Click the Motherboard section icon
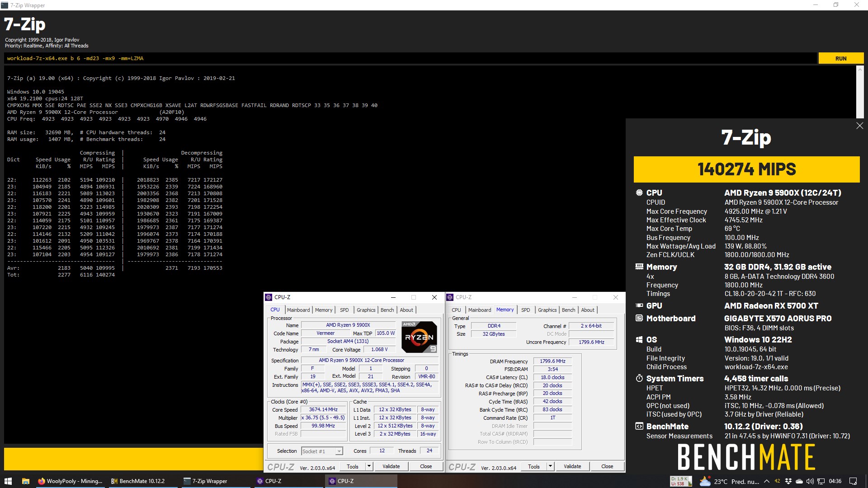Image resolution: width=868 pixels, height=488 pixels. pos(639,318)
